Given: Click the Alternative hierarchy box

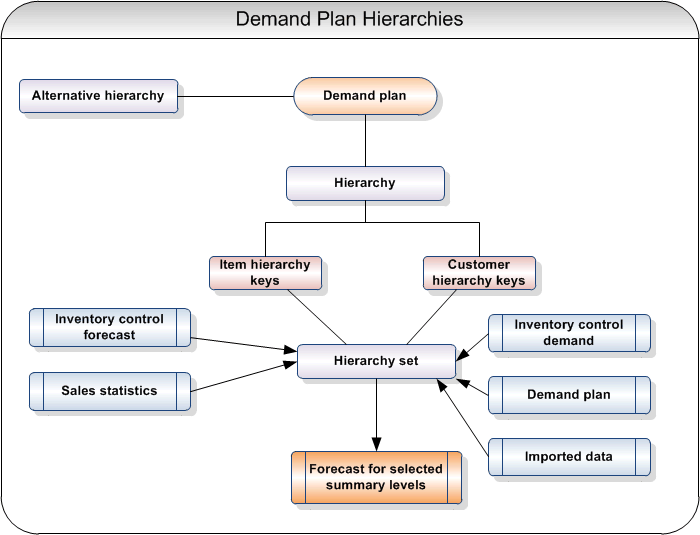Looking at the screenshot, I should click(x=98, y=96).
